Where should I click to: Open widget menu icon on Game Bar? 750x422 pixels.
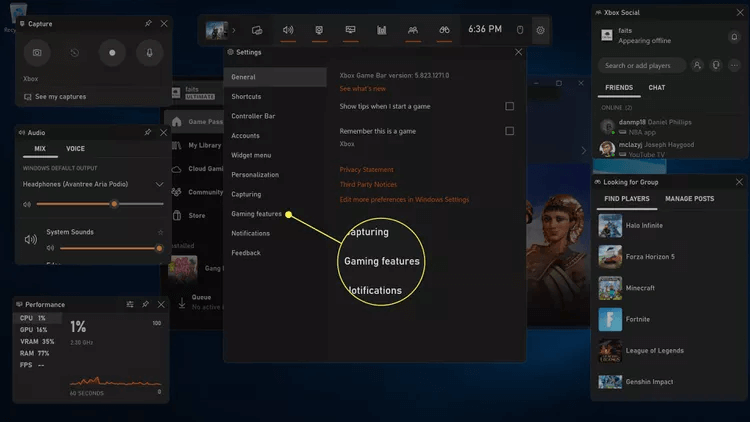257,30
